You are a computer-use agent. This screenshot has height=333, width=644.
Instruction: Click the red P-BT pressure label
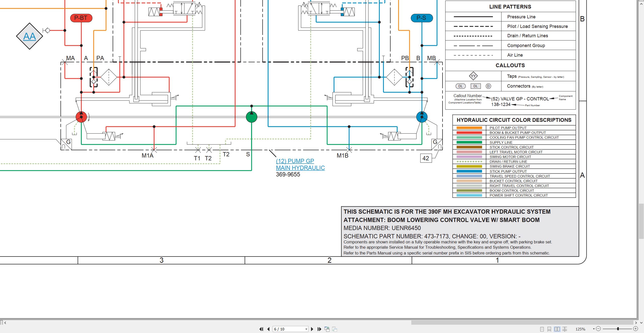click(81, 18)
